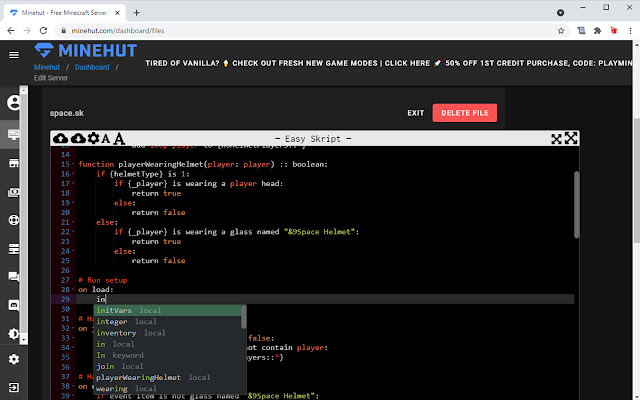Screen dimensions: 640x400
Task: Click the cloud download icon in Easy Skript toolbar
Action: click(78, 138)
